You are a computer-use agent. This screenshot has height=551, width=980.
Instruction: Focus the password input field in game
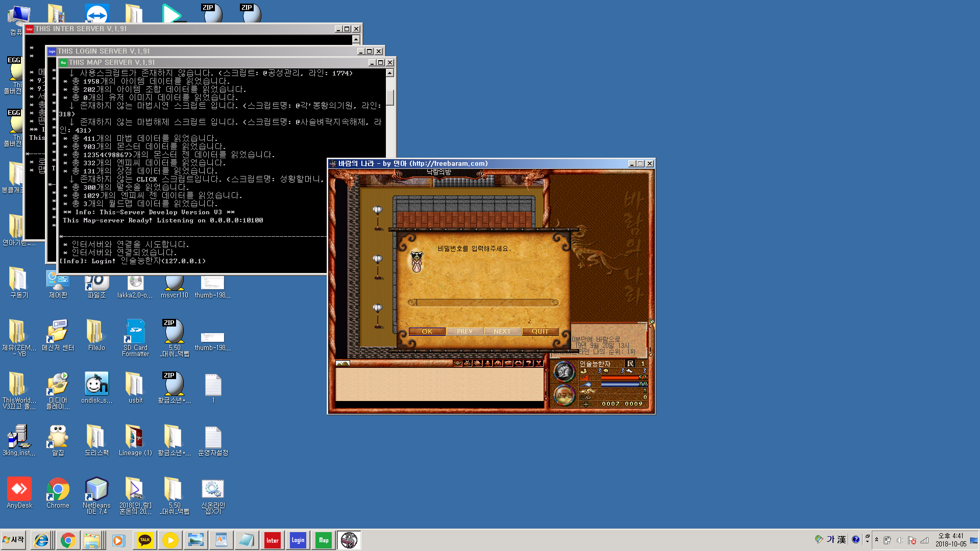coord(483,303)
